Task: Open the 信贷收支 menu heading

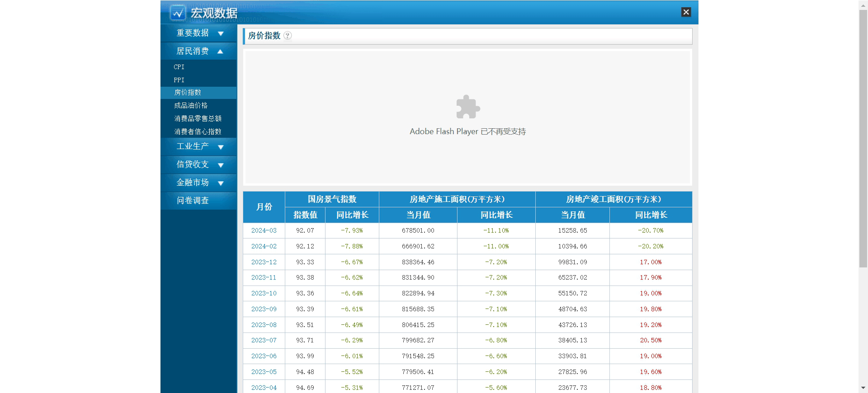Action: point(193,164)
